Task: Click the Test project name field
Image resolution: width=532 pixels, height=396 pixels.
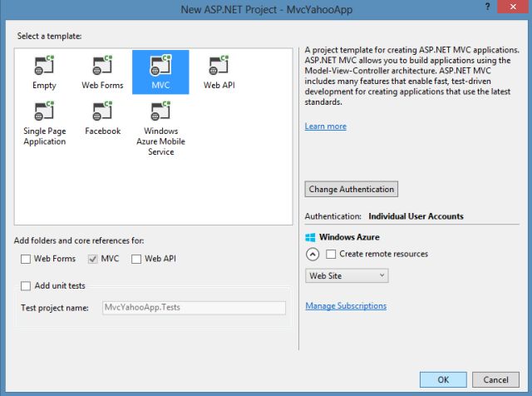Action: [x=193, y=308]
